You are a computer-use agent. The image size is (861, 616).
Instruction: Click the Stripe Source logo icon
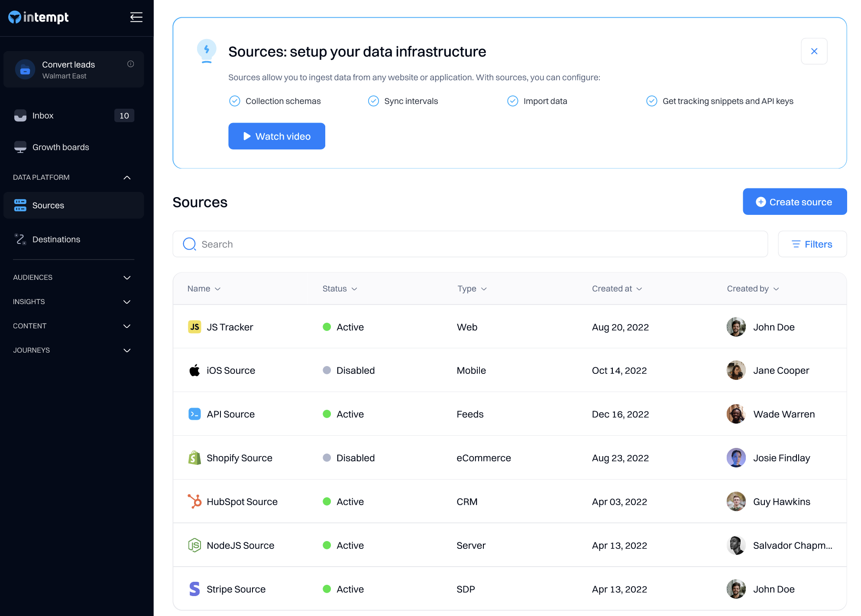[194, 589]
